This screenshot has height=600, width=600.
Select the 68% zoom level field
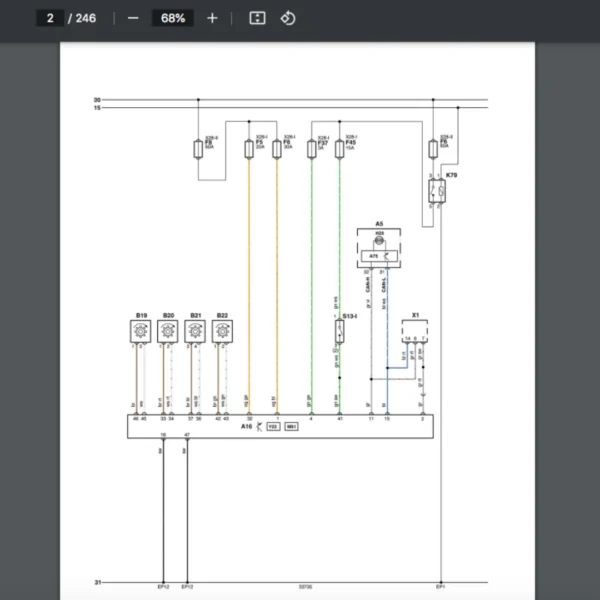(x=172, y=18)
